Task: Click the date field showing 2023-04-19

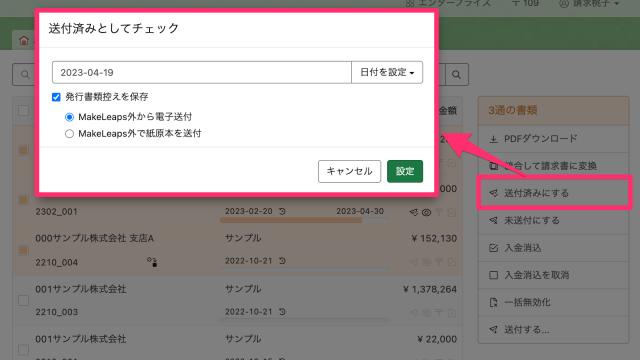Action: 202,73
